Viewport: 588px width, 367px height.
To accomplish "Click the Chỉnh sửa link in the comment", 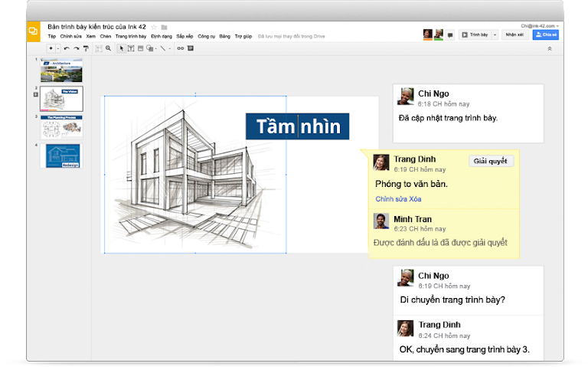I will 390,199.
